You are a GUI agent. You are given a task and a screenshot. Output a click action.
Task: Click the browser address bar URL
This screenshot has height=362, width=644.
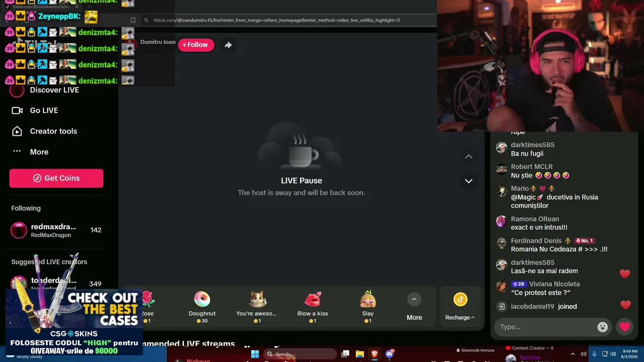tap(277, 20)
